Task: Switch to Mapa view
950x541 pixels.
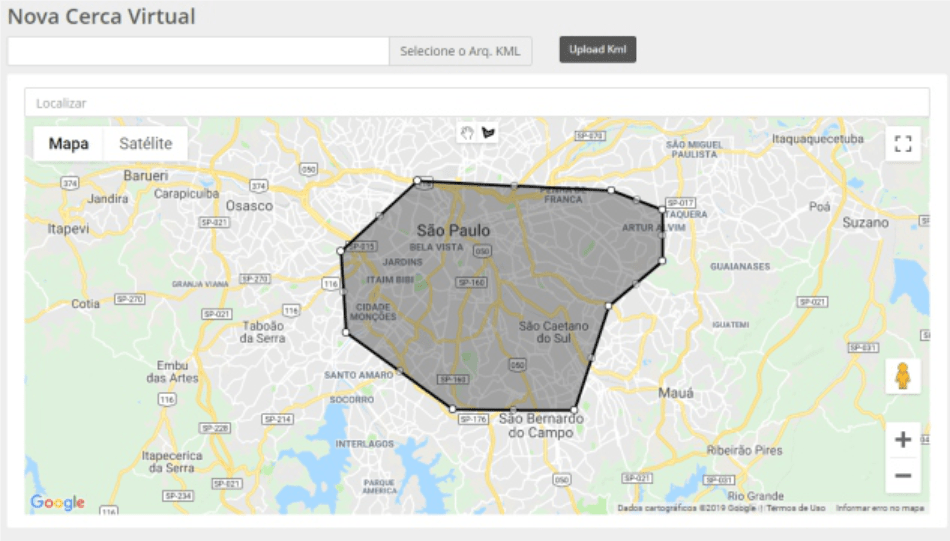Action: [x=68, y=144]
